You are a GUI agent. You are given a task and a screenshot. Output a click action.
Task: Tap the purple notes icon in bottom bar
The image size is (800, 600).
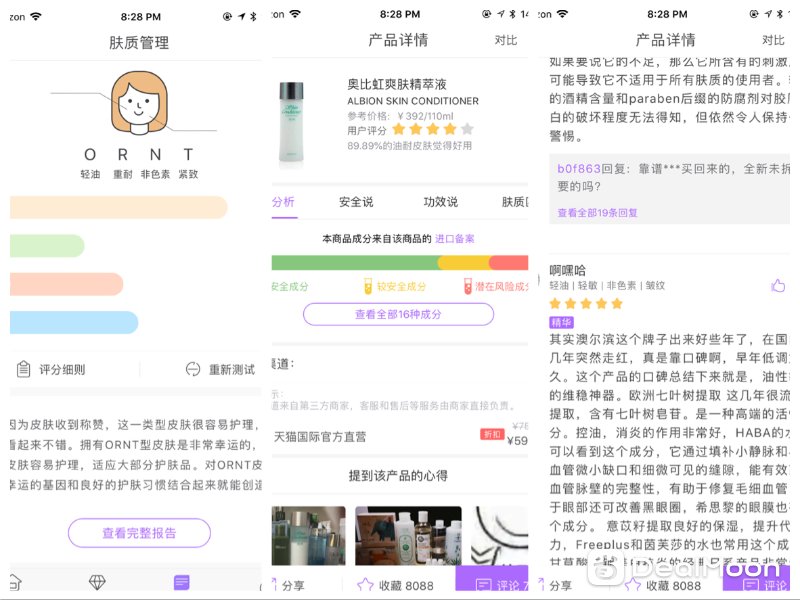click(182, 582)
